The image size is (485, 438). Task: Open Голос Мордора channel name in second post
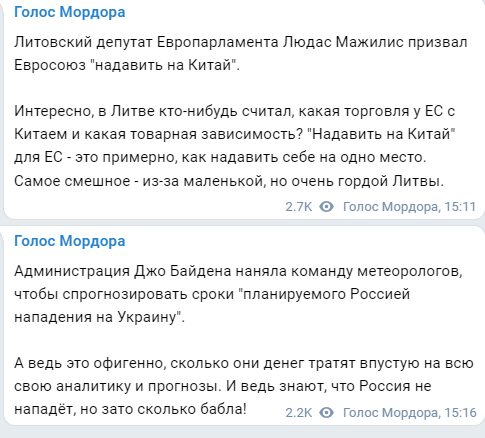[70, 241]
